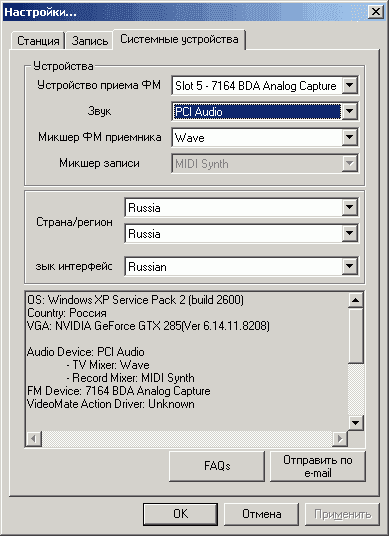This screenshot has width=389, height=536.
Task: Open the Запись tab
Action: click(x=90, y=41)
